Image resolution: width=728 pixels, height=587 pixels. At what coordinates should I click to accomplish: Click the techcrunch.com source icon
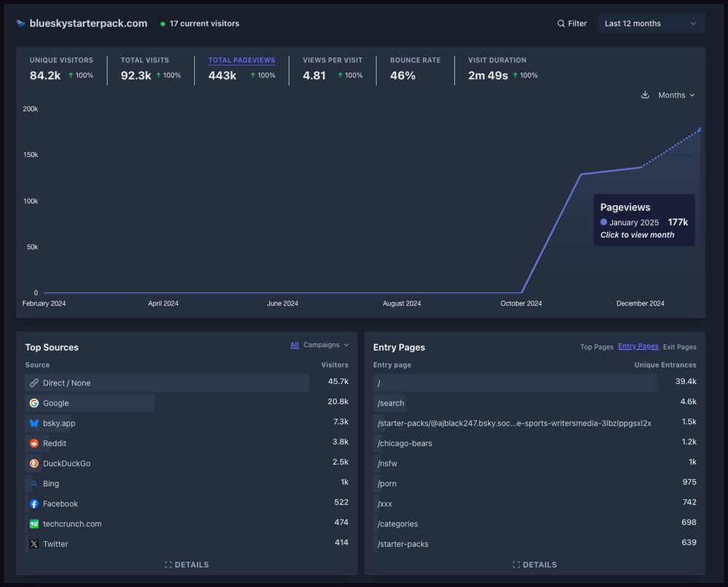(x=34, y=524)
